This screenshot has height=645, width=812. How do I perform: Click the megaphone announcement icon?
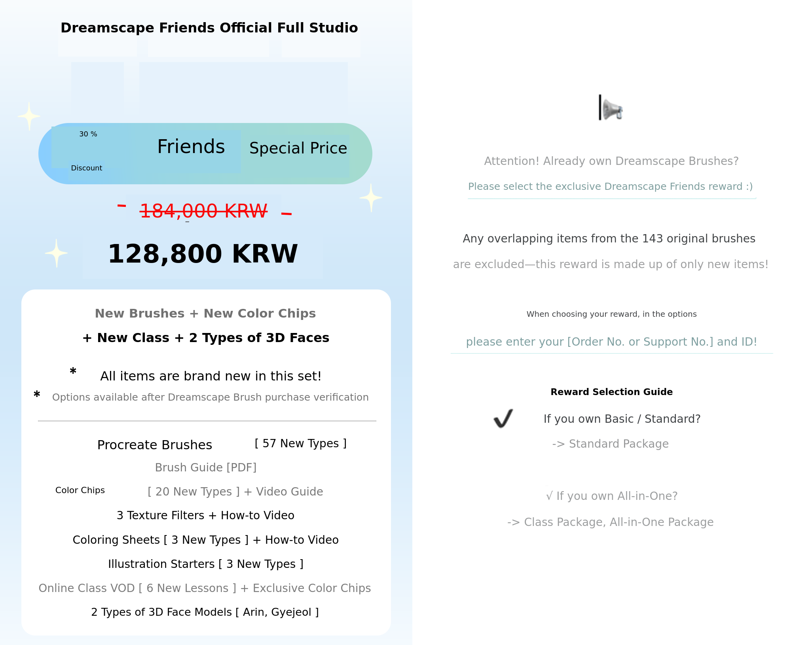coord(611,108)
